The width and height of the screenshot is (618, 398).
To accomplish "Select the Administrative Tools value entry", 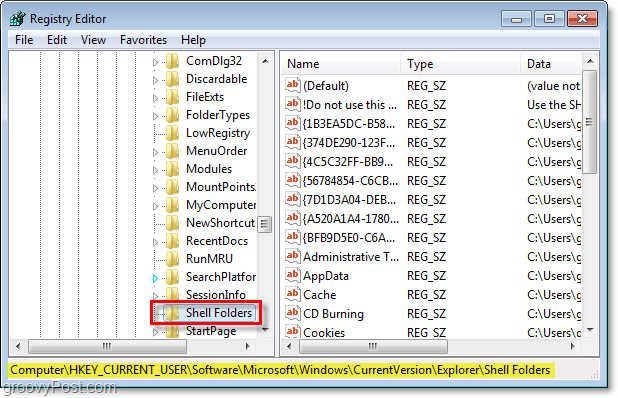I will click(x=351, y=257).
